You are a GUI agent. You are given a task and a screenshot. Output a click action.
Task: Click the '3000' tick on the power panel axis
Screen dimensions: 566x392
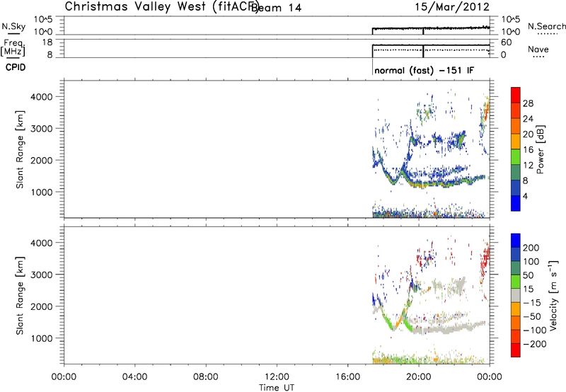point(42,129)
